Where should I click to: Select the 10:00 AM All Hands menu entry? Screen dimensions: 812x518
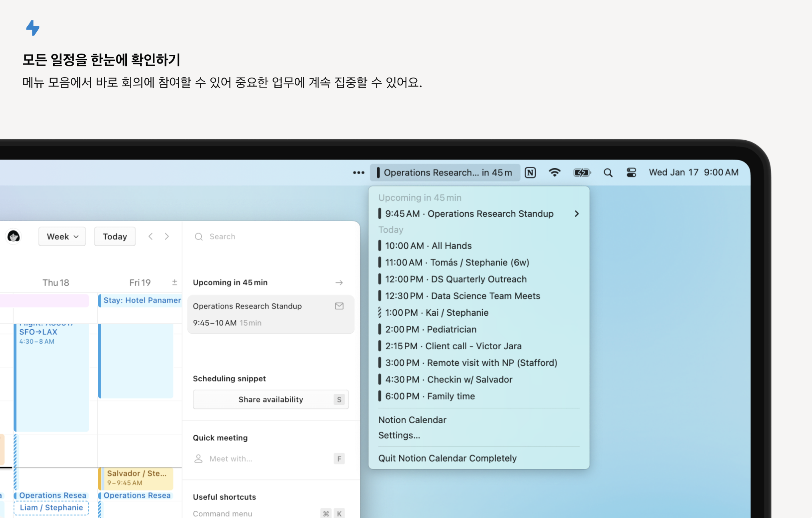[428, 246]
